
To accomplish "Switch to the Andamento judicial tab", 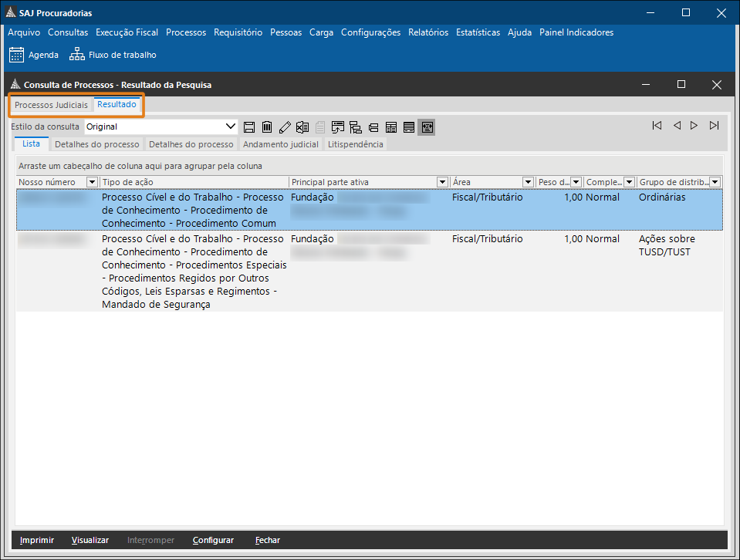I will tap(280, 144).
